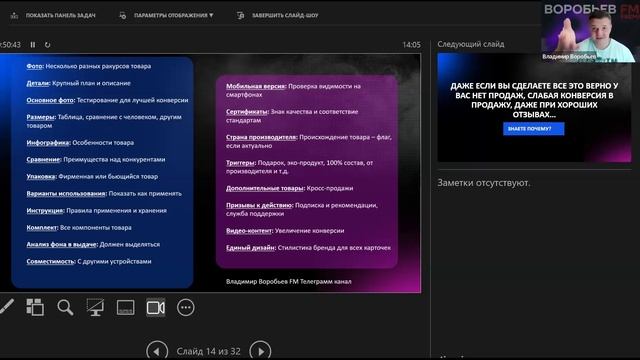Go to the previous slide arrow
Screen dimensions: 640x360
click(x=157, y=351)
